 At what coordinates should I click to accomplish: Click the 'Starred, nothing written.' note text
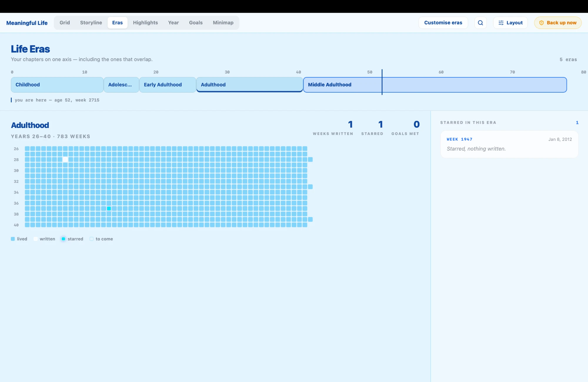point(476,149)
